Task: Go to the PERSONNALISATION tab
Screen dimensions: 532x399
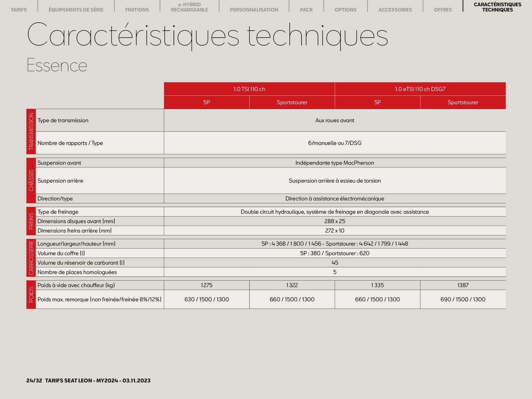Action: click(254, 10)
